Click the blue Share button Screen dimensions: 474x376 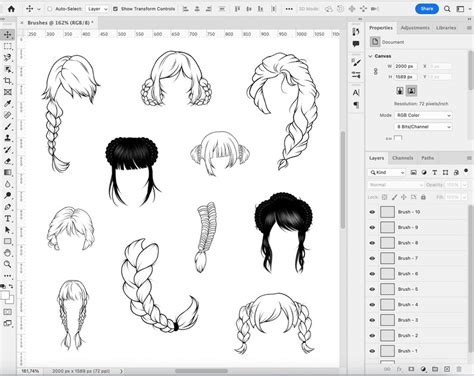coord(427,9)
